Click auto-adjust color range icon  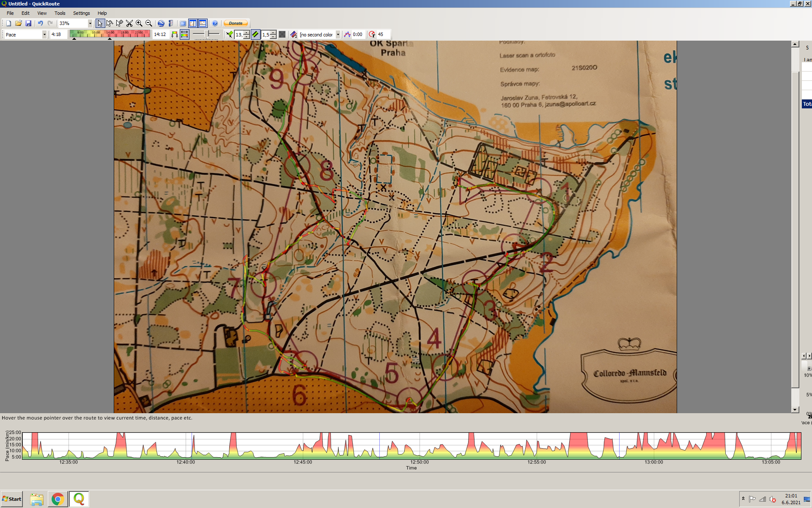[x=175, y=35]
